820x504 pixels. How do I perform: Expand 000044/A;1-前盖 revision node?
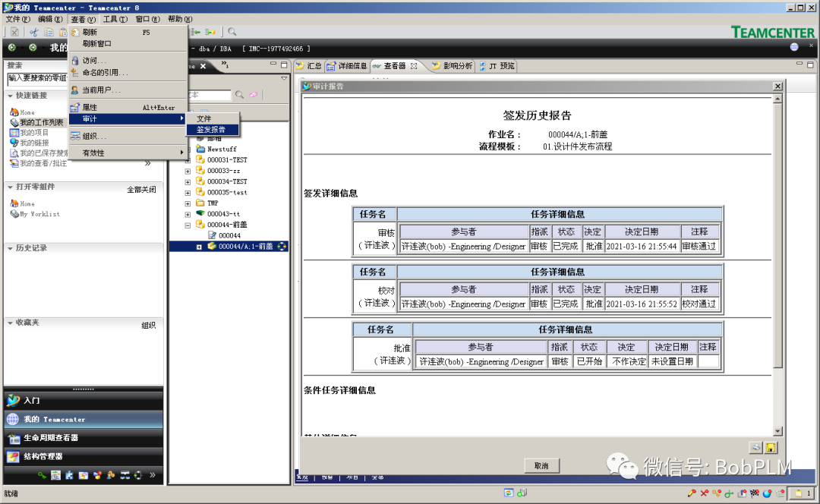click(x=199, y=247)
